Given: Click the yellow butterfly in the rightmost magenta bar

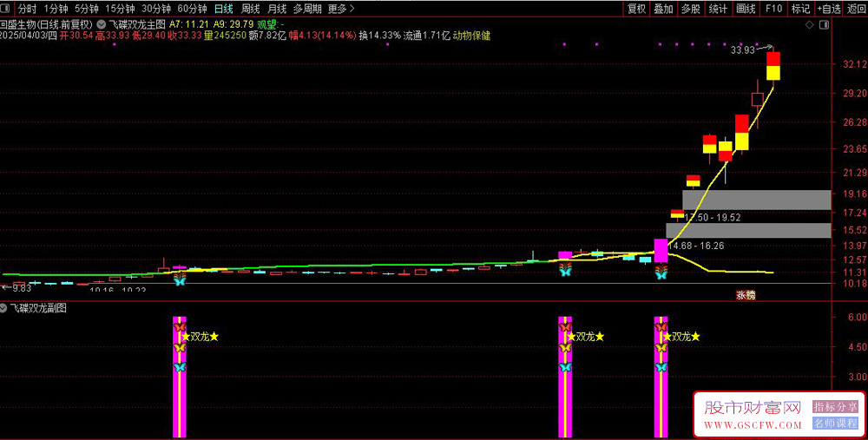Looking at the screenshot, I should (661, 347).
